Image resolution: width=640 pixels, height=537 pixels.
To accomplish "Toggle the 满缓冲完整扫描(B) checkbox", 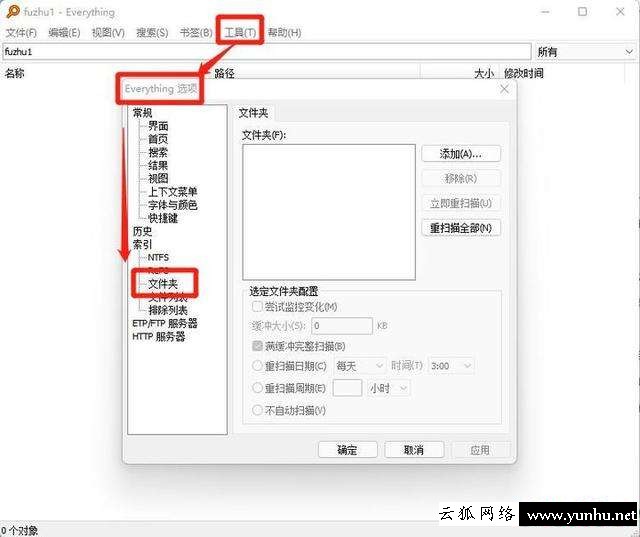I will pyautogui.click(x=257, y=346).
